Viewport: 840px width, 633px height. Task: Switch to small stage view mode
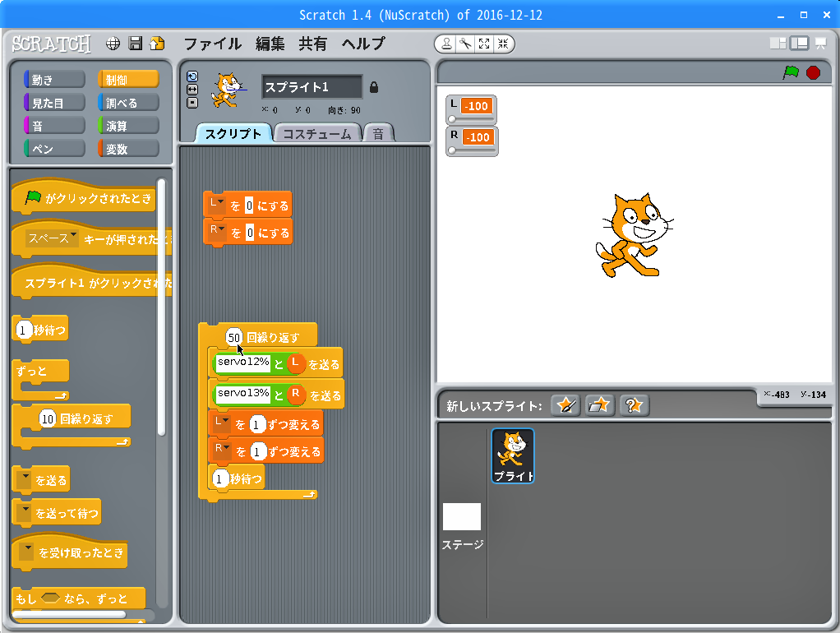coord(778,44)
